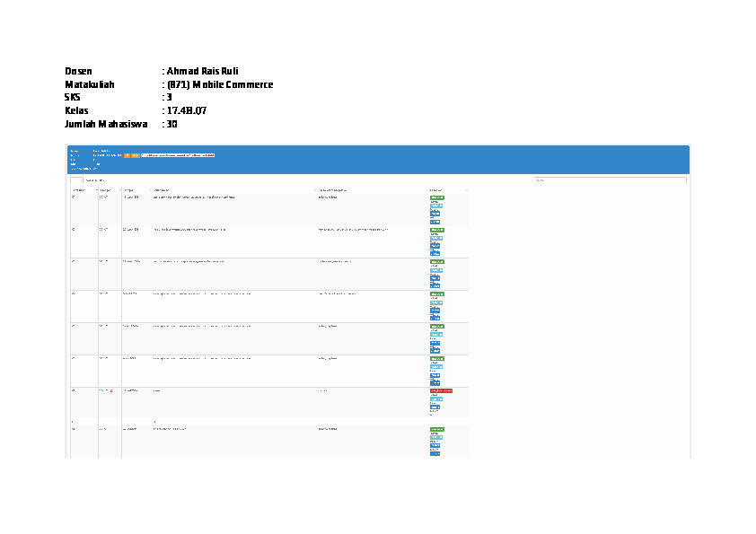The image size is (756, 534).
Task: Click the first small orange button in header
Action: pos(127,155)
